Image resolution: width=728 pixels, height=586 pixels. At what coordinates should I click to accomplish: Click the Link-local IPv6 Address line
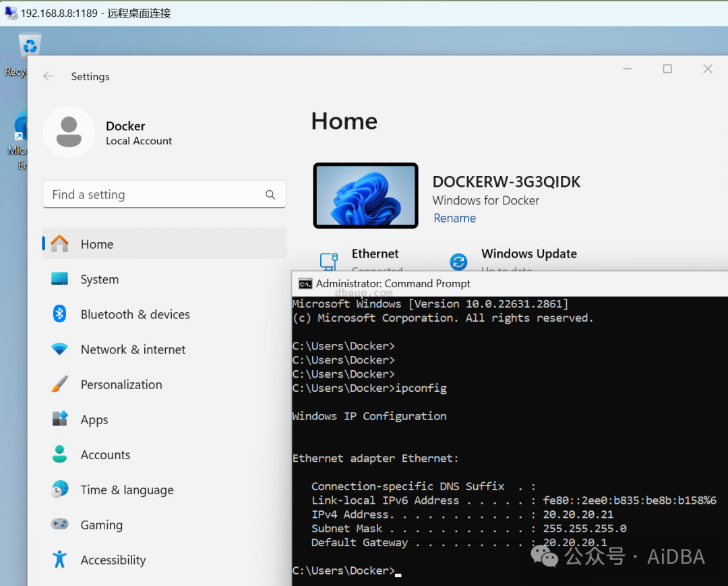tap(514, 500)
